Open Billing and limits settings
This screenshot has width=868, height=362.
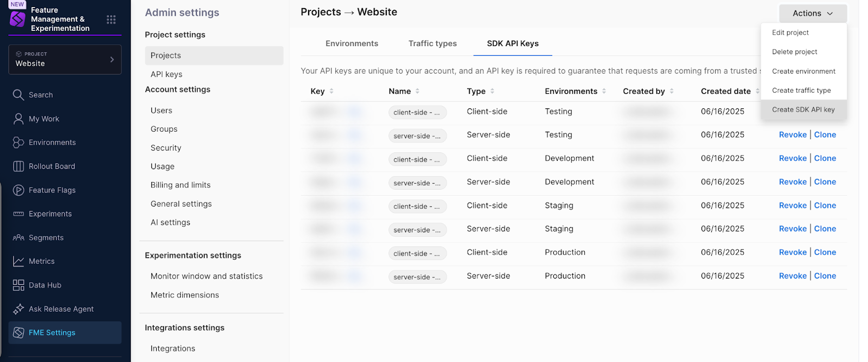click(x=180, y=185)
